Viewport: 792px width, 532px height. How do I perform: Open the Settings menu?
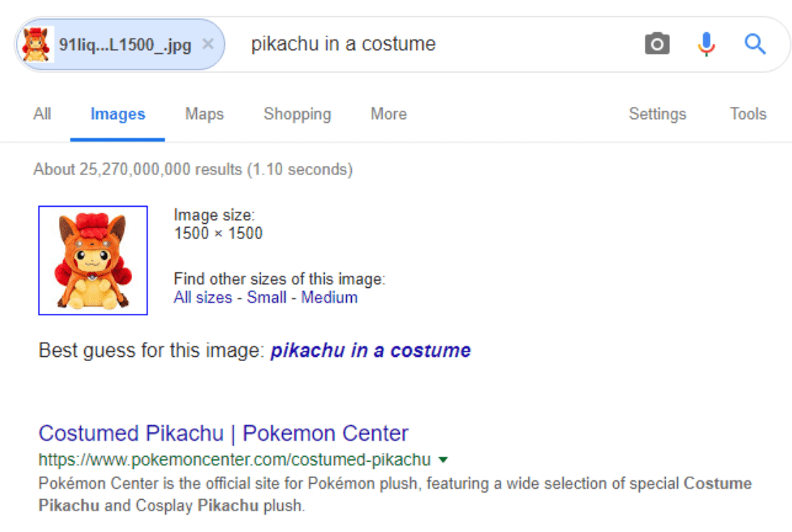657,114
